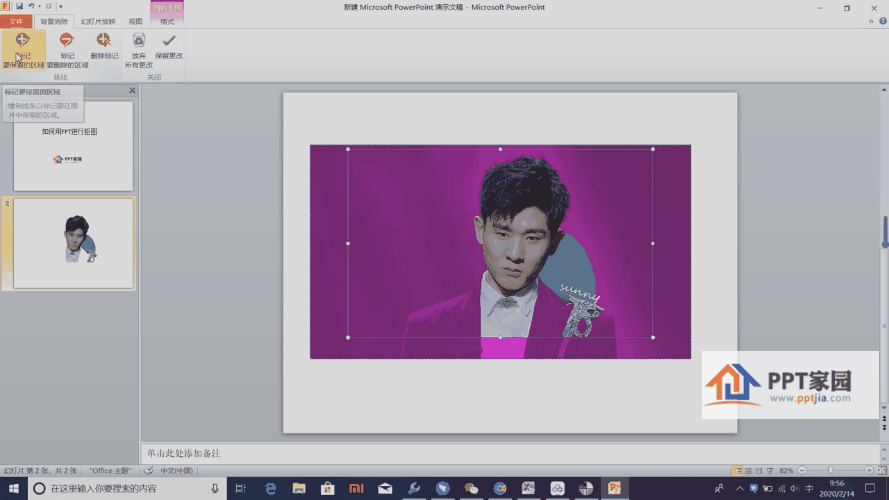Open WeChat from taskbar
The height and width of the screenshot is (500, 889).
(471, 488)
